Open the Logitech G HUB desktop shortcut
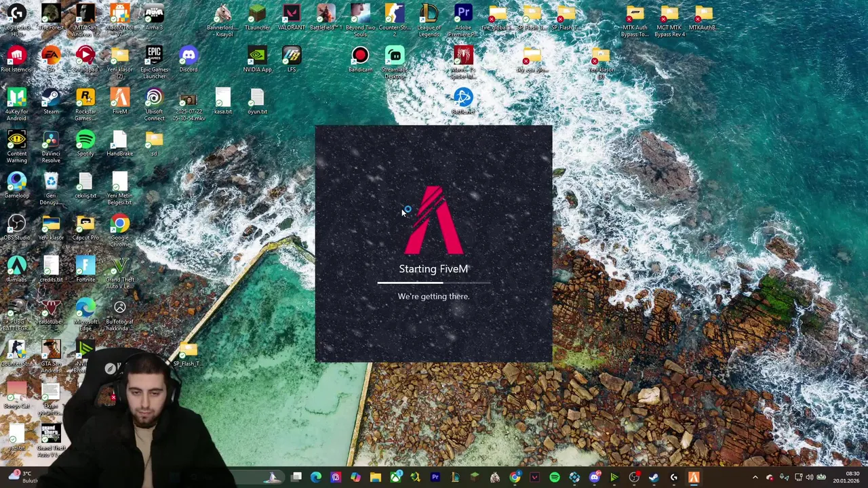The height and width of the screenshot is (488, 868). [16, 19]
